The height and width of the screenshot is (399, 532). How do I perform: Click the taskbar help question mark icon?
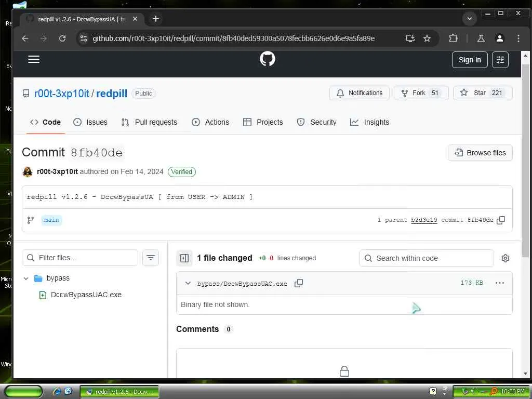pos(433,392)
